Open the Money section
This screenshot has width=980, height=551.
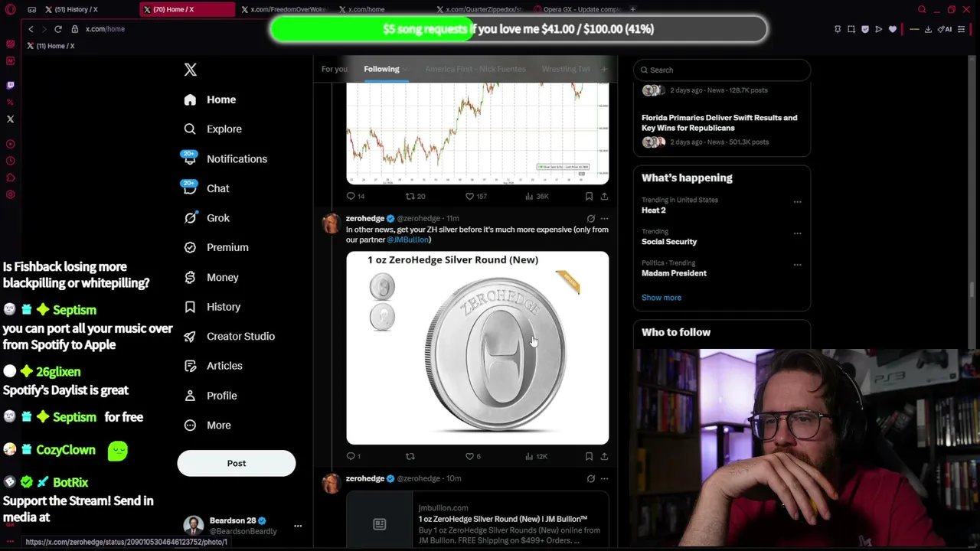tap(211, 277)
